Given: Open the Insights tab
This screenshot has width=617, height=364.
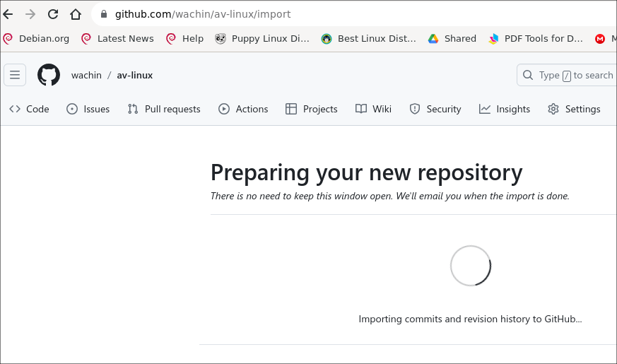Looking at the screenshot, I should point(505,109).
